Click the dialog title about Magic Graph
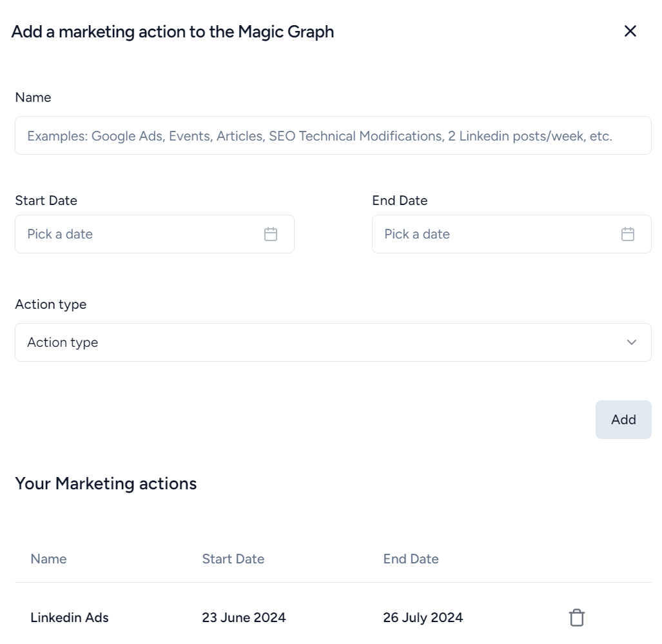Screen dimensions: 662x644 pyautogui.click(x=173, y=31)
